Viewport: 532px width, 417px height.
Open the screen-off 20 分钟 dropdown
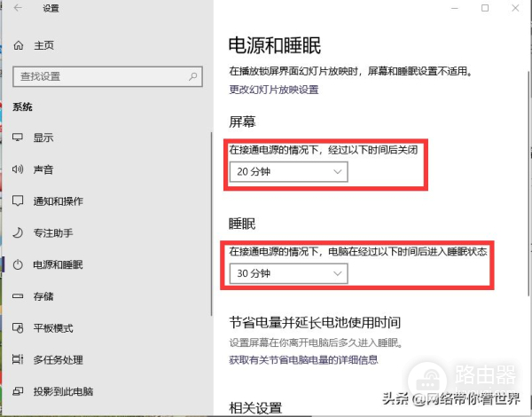coord(289,171)
